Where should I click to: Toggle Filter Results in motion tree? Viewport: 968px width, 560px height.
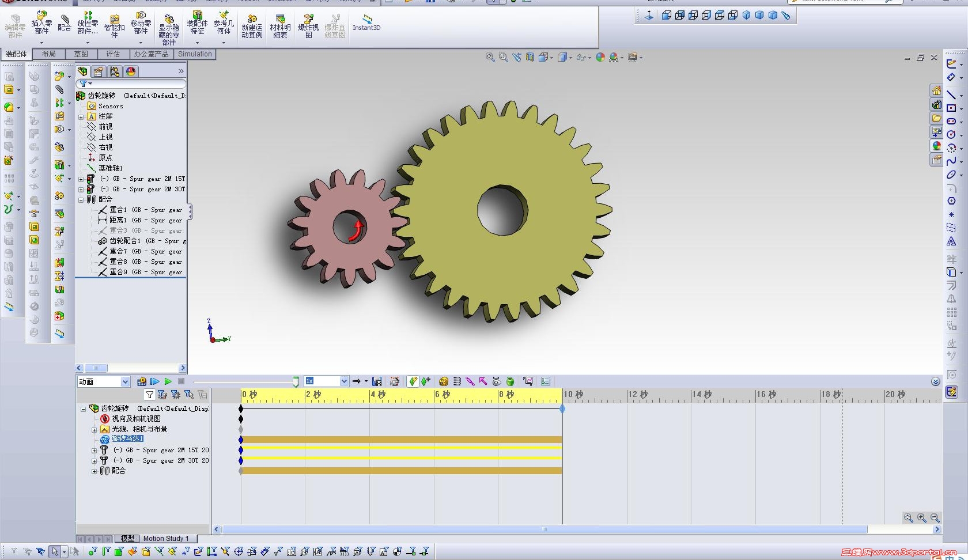tap(202, 395)
